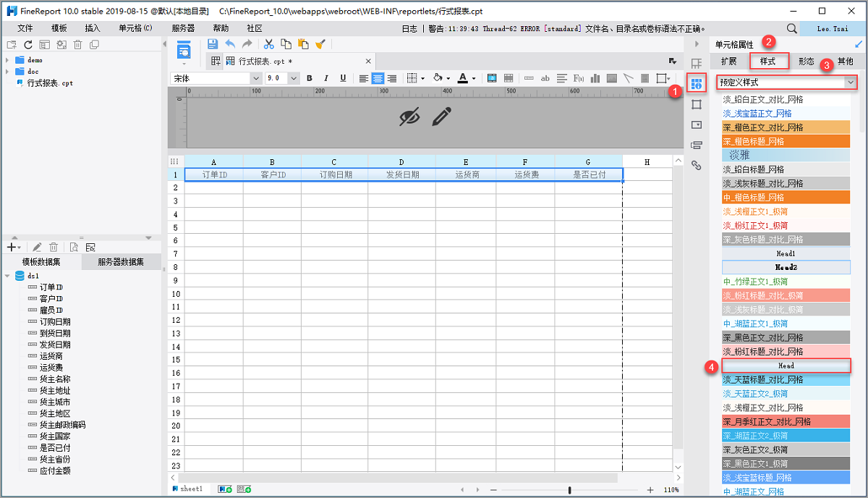Click the Redo arrow icon
The image size is (868, 498).
[247, 44]
